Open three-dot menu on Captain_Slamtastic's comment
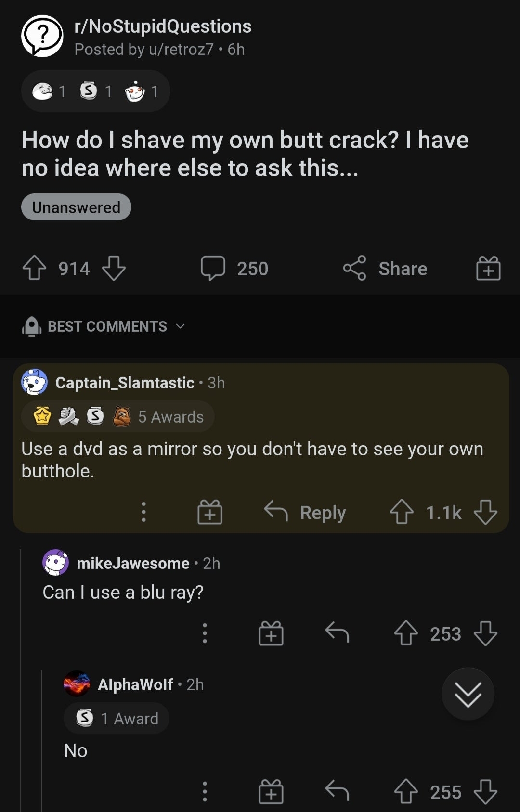This screenshot has height=812, width=520. [x=143, y=512]
